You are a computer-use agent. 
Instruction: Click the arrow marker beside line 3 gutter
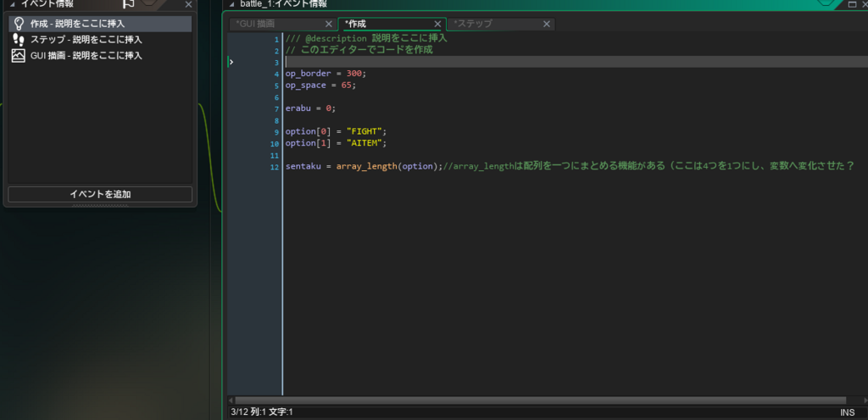231,62
